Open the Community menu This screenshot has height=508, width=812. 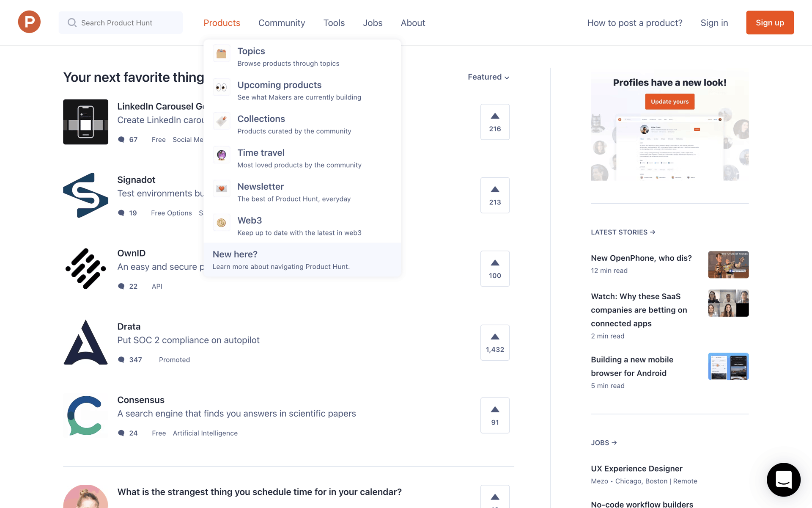[x=282, y=23]
